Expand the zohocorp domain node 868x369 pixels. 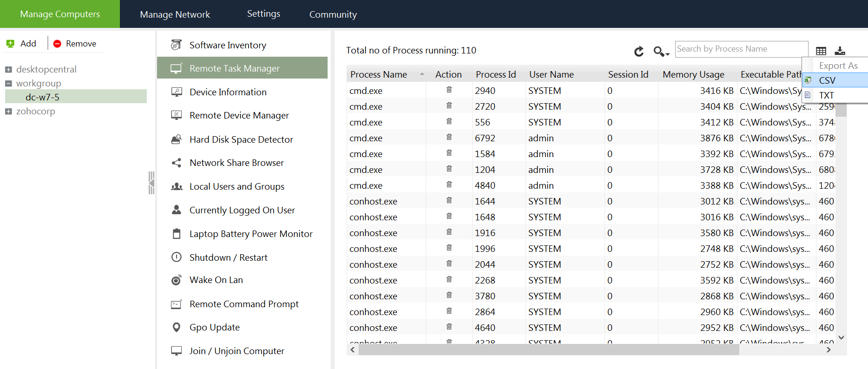pyautogui.click(x=8, y=112)
